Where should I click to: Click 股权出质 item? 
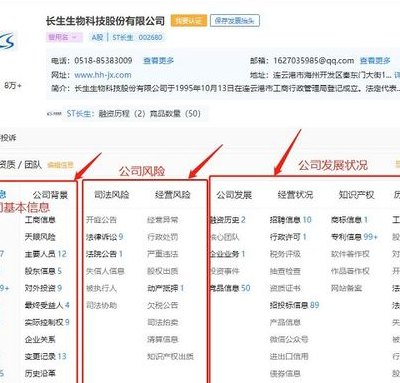coord(163,271)
